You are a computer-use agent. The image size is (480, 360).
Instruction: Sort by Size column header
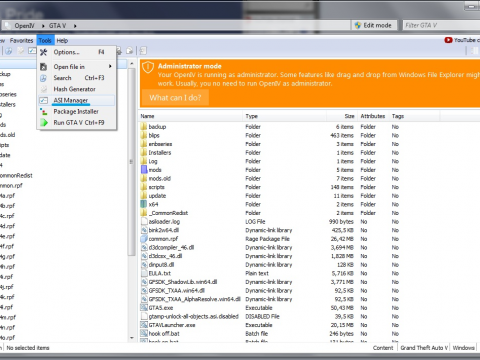point(342,116)
